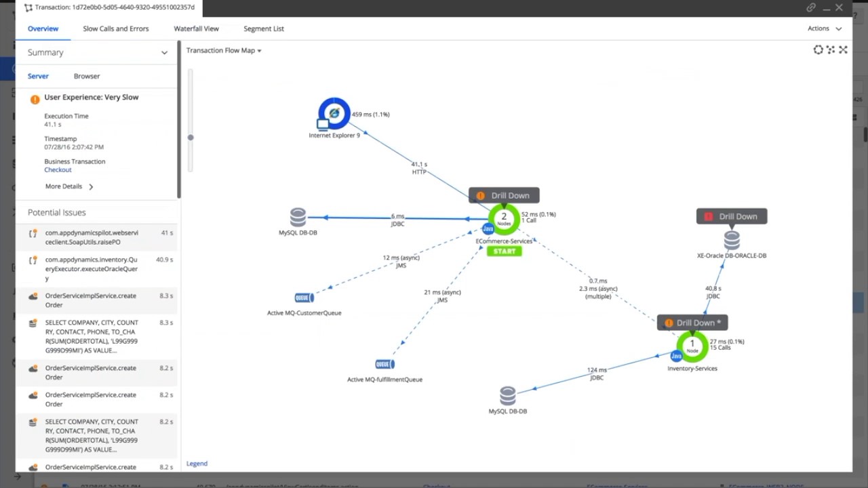Screen dimensions: 868x488
Task: Expand flow map to fit screen
Action: click(843, 49)
